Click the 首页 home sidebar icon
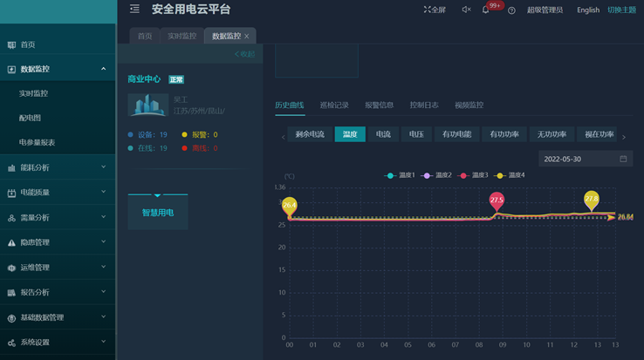This screenshot has height=360, width=644. [11, 44]
